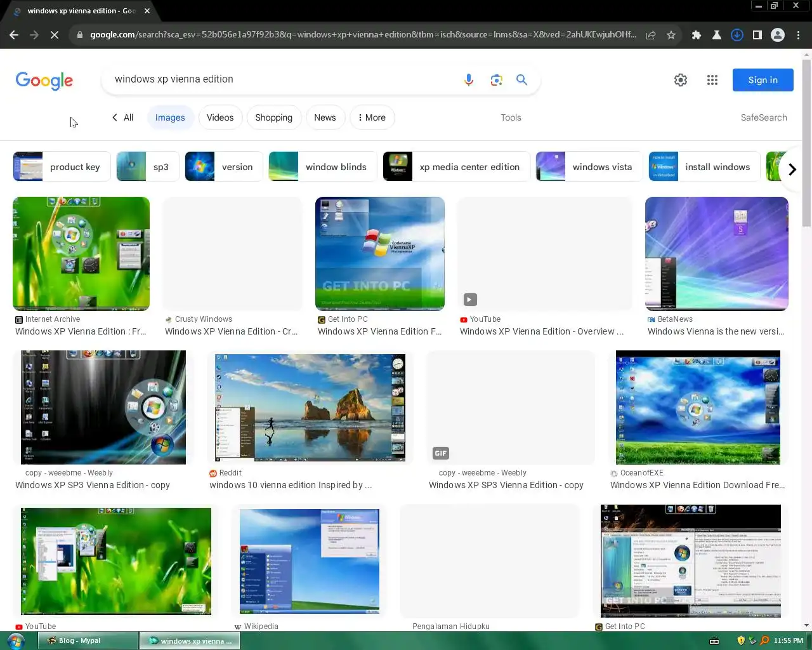
Task: Open the OceanofEXE blue sky thumbnail
Action: pyautogui.click(x=698, y=408)
